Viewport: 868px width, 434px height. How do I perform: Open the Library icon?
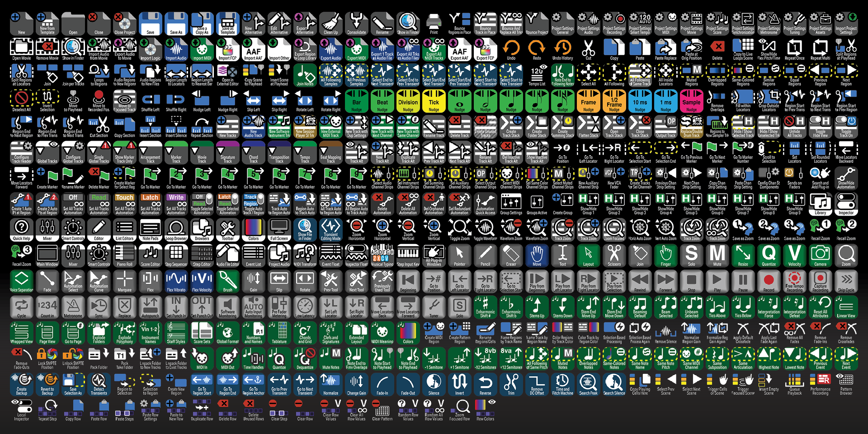pos(820,204)
